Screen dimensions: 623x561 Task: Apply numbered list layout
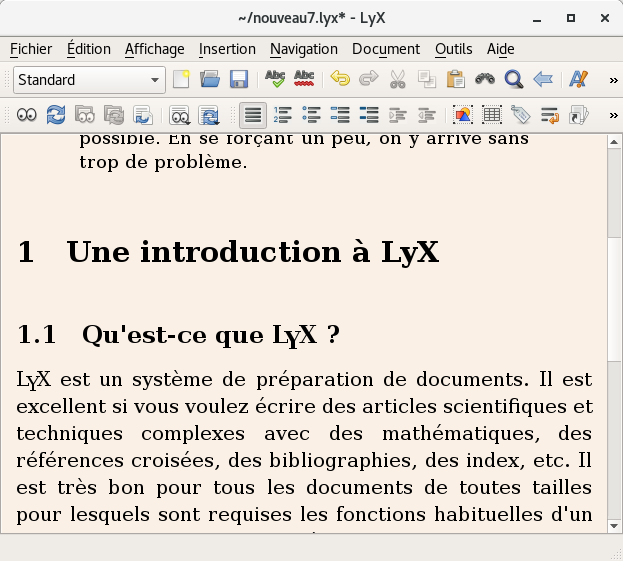pos(282,115)
